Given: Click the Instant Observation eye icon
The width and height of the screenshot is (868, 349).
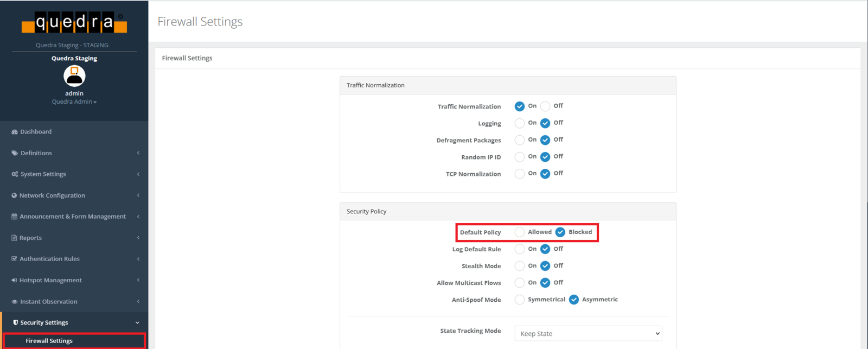Looking at the screenshot, I should 15,302.
